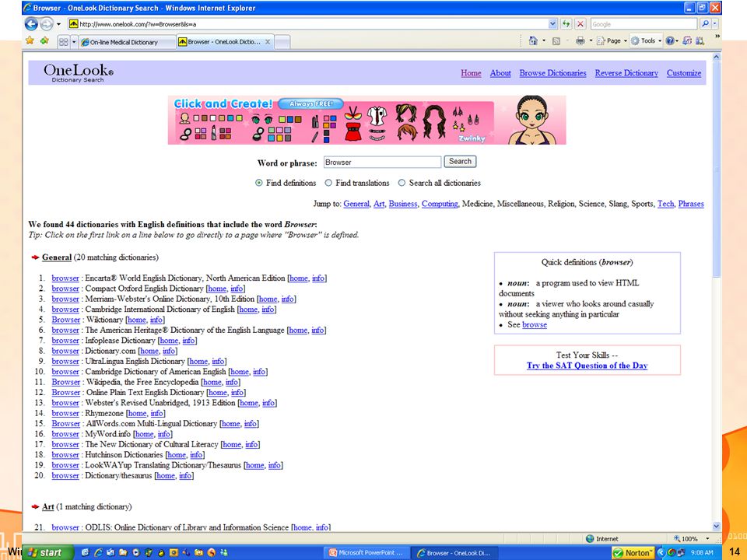The image size is (747, 560).
Task: Open the Page menu dropdown
Action: (x=612, y=41)
